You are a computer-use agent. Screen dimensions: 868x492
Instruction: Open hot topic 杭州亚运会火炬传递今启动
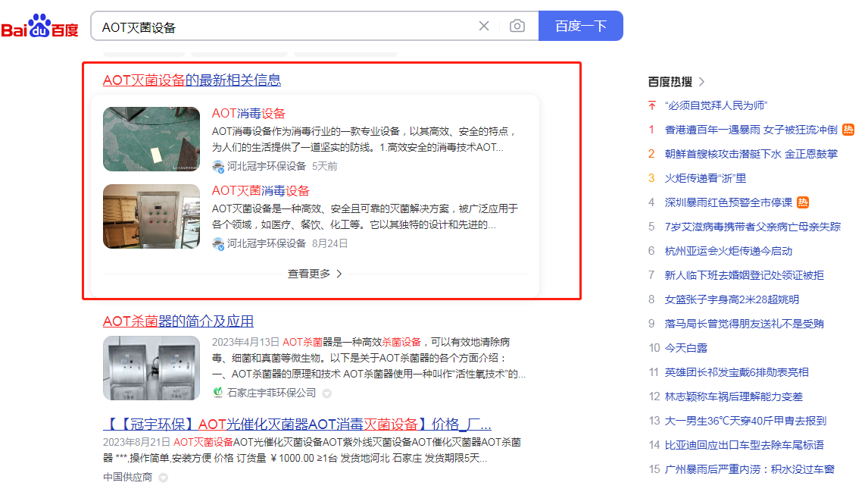pos(729,251)
